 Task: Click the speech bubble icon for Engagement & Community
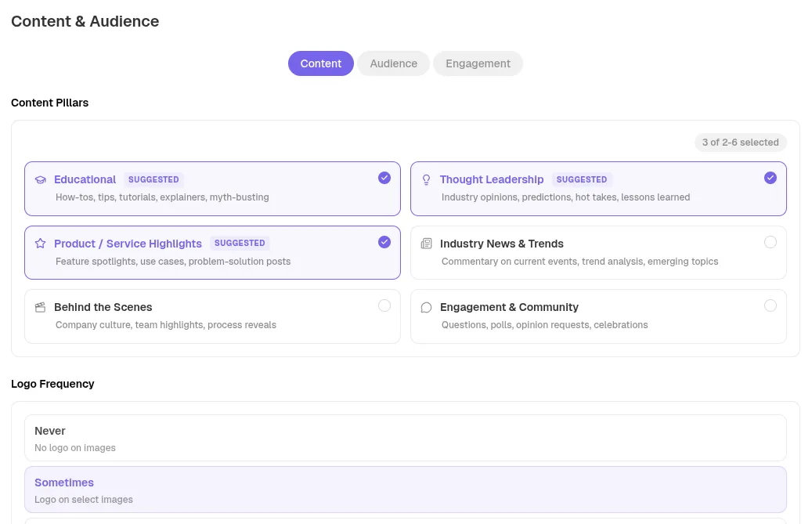pyautogui.click(x=426, y=307)
